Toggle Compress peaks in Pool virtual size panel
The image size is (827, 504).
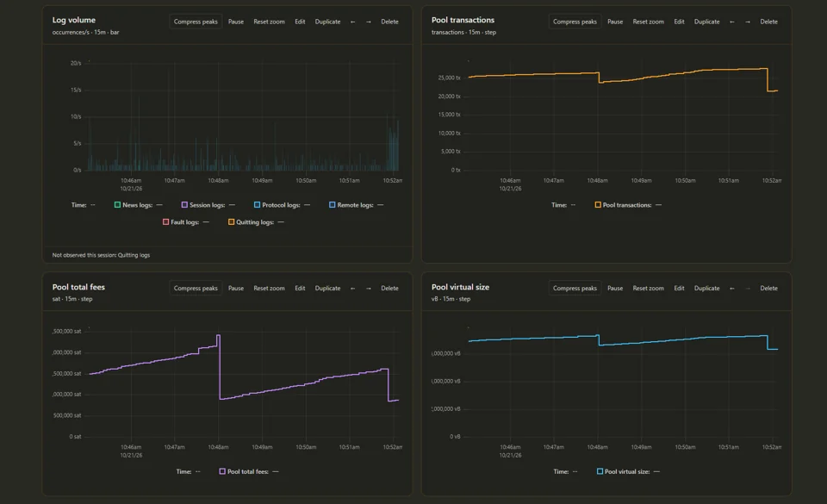point(575,289)
